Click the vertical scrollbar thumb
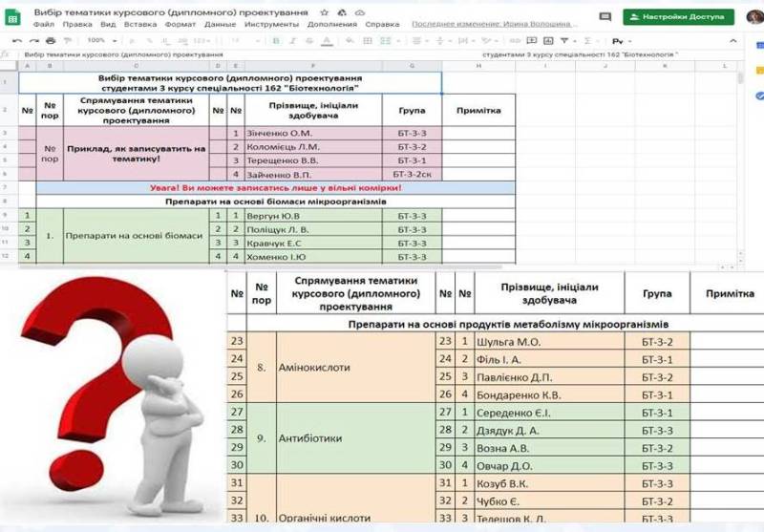This screenshot has height=532, width=764. 741,77
